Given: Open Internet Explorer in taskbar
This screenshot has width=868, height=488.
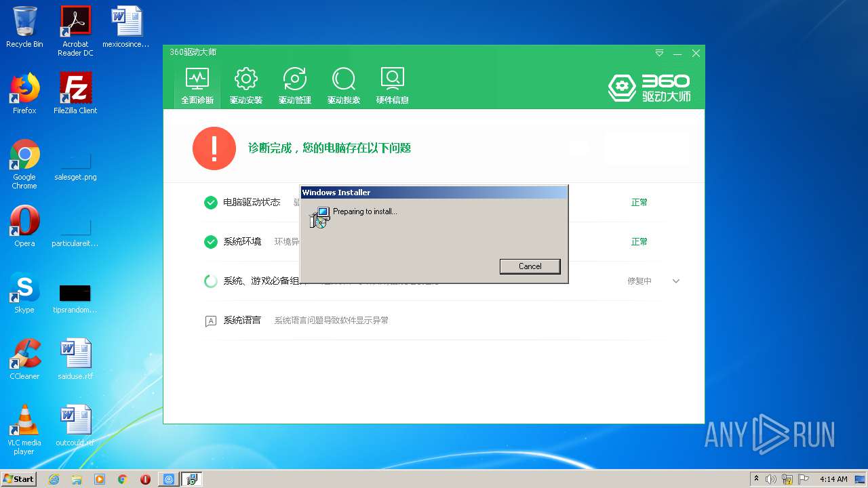Looking at the screenshot, I should click(x=54, y=479).
